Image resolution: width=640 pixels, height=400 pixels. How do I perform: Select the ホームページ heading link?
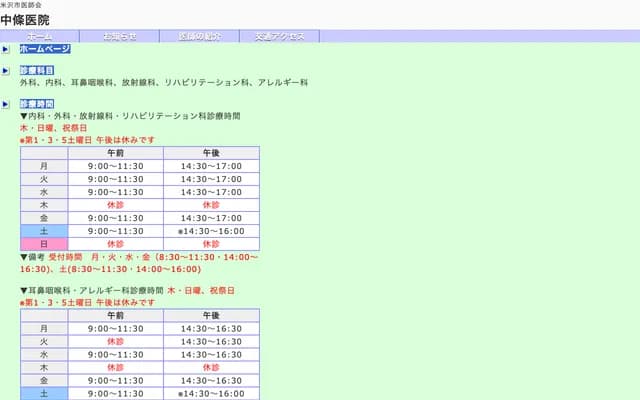[46, 48]
